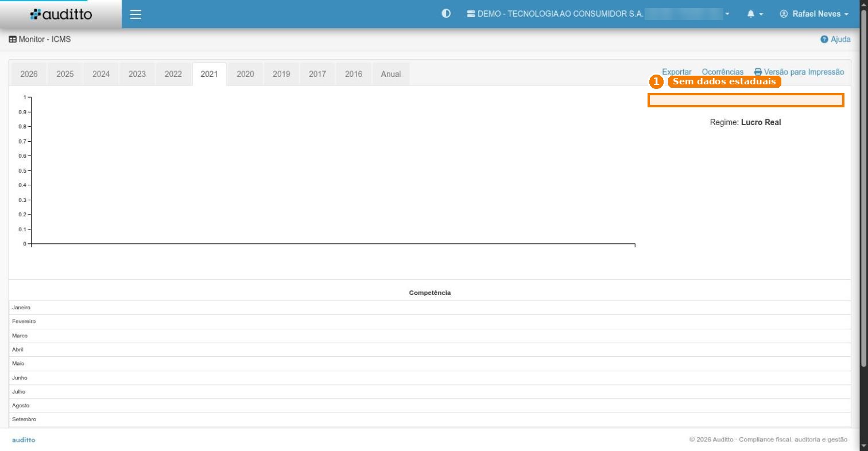Open the 2020 year tab
868x451 pixels.
tap(245, 74)
